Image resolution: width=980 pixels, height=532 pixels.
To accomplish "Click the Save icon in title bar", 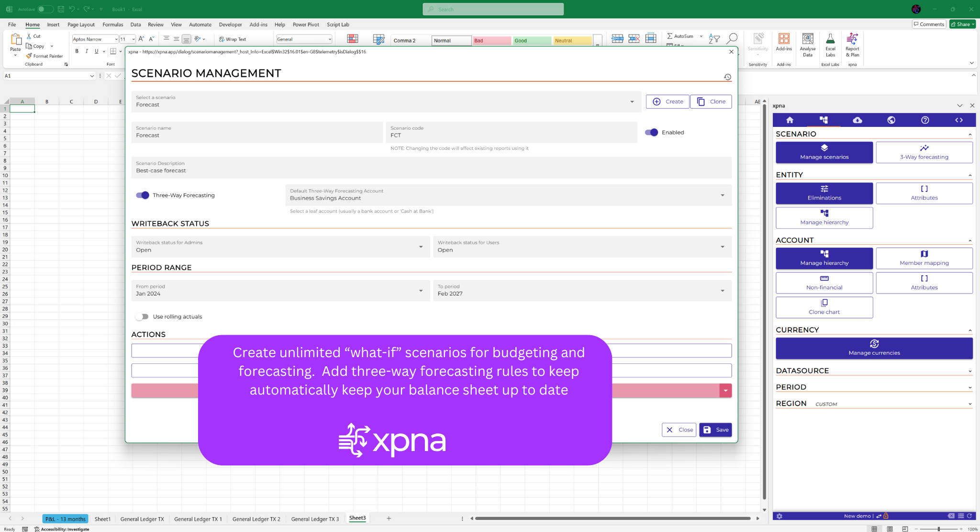I will [x=61, y=9].
